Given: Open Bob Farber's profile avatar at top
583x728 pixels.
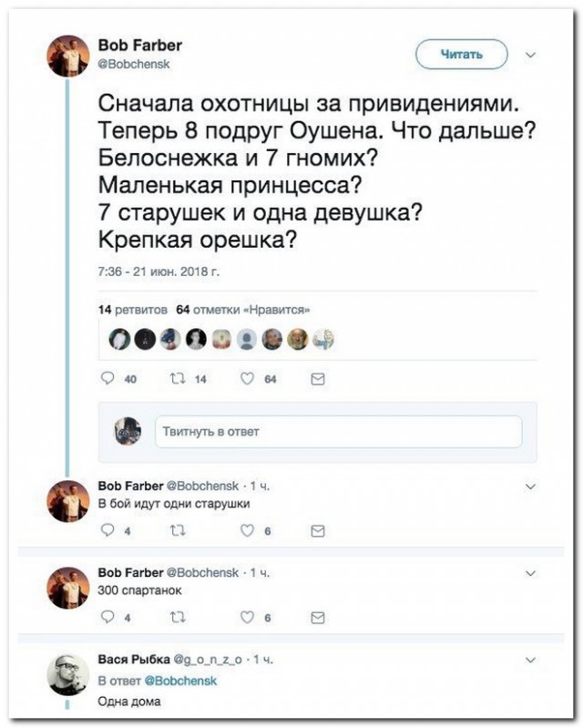Looking at the screenshot, I should point(68,57).
